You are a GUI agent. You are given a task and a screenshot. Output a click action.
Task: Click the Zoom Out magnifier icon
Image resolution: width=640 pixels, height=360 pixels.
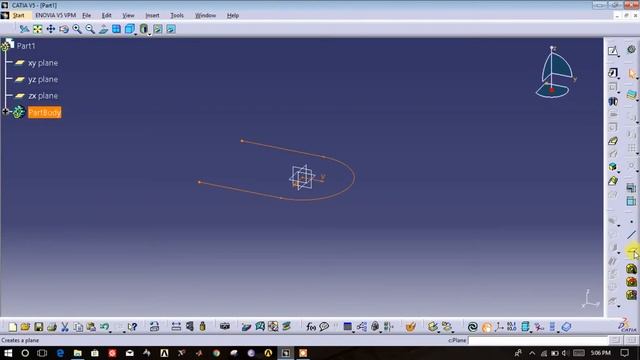tap(90, 29)
